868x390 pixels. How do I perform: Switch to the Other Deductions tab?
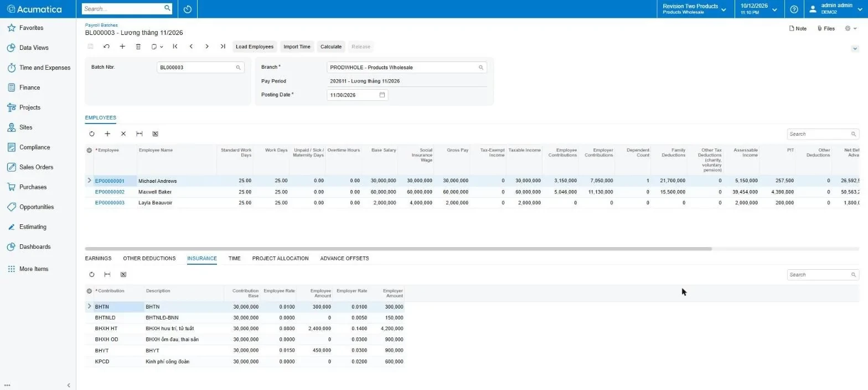tap(149, 259)
